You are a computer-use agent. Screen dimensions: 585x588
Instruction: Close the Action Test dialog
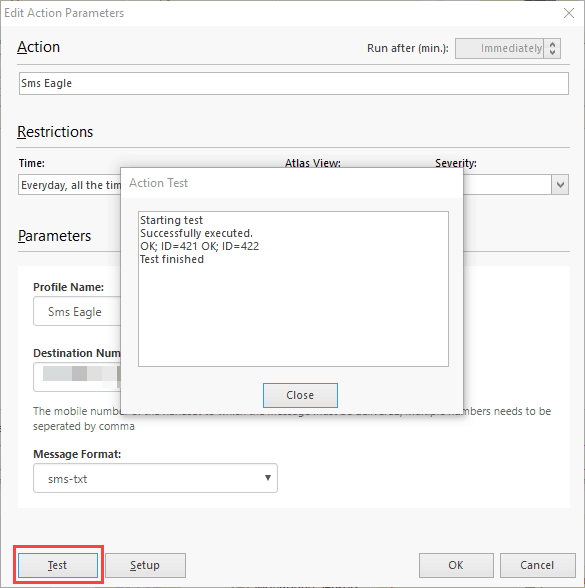[x=300, y=395]
